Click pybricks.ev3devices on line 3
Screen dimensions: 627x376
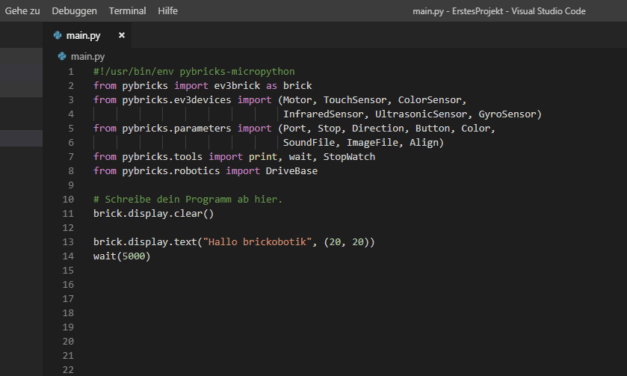tap(176, 100)
